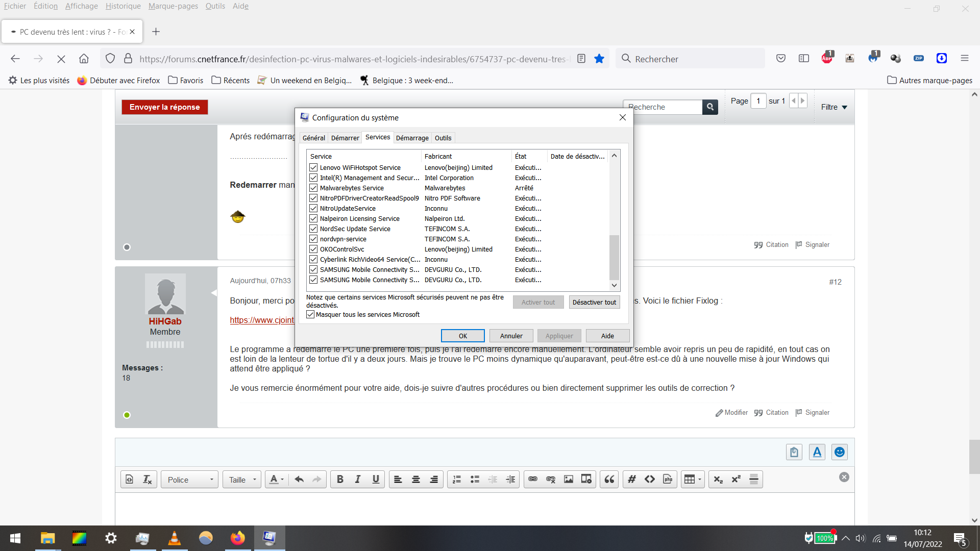The image size is (980, 551).
Task: Open the smiley emoji picker
Action: point(840,452)
